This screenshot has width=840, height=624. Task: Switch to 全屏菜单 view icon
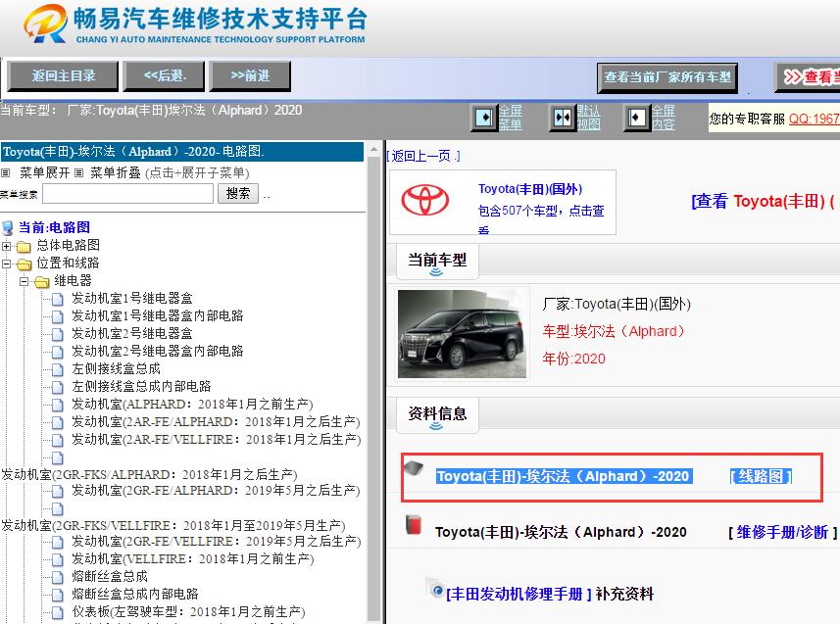pyautogui.click(x=484, y=118)
